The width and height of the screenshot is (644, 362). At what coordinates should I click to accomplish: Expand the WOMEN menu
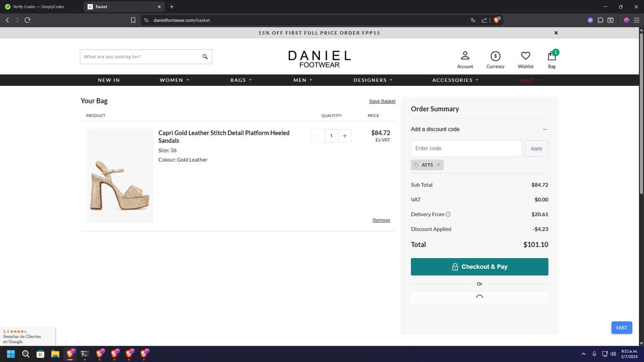pos(174,80)
